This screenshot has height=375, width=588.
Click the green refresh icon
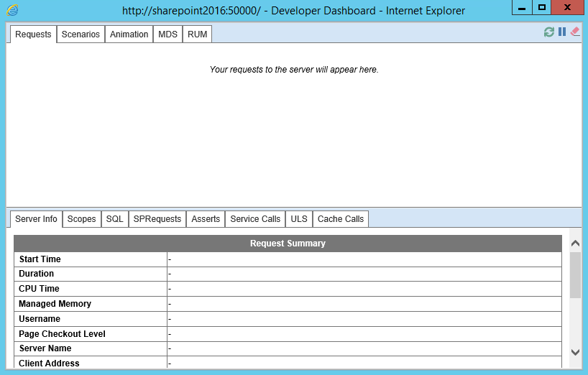549,32
